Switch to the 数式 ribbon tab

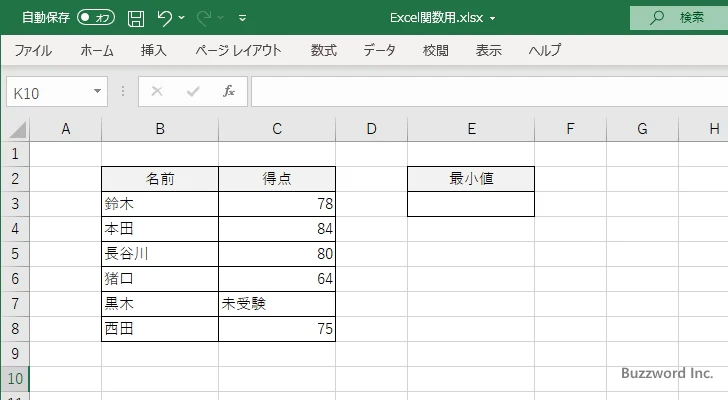tap(324, 50)
